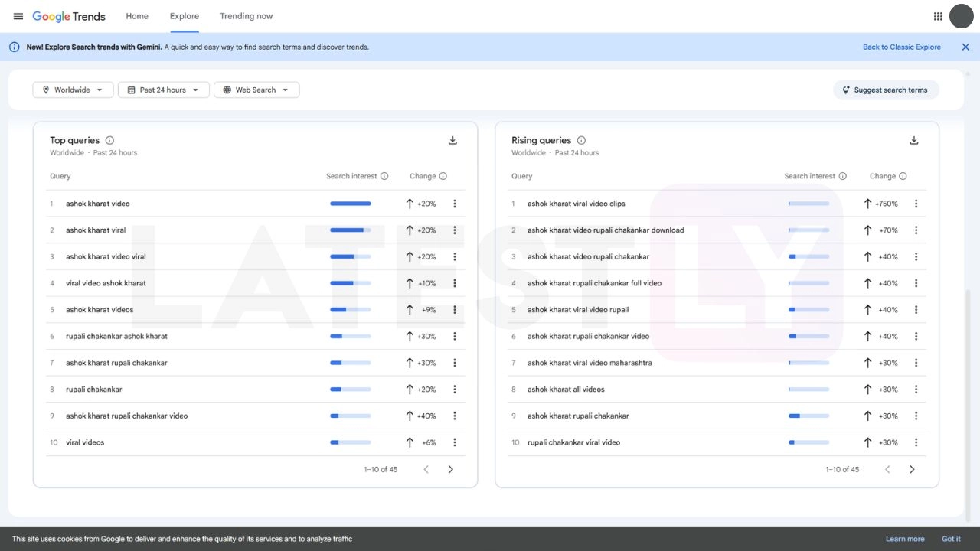Click your profile avatar
The width and height of the screenshot is (980, 551).
click(x=961, y=16)
